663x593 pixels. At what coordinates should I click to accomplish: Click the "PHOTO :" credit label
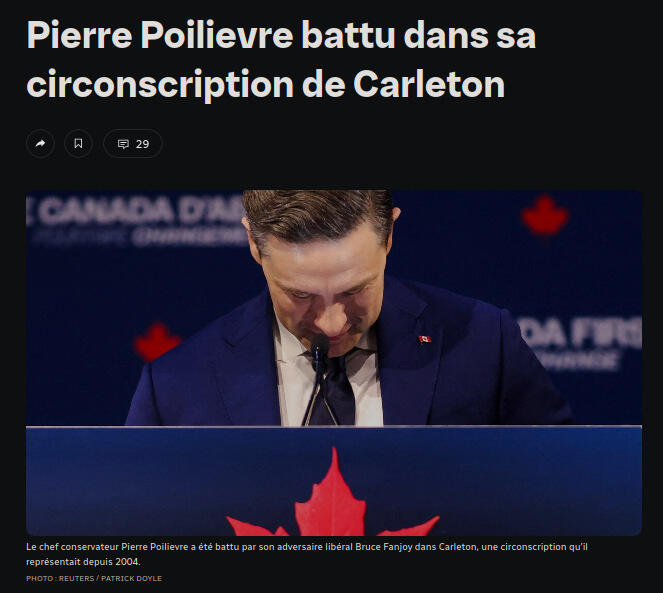(x=41, y=578)
